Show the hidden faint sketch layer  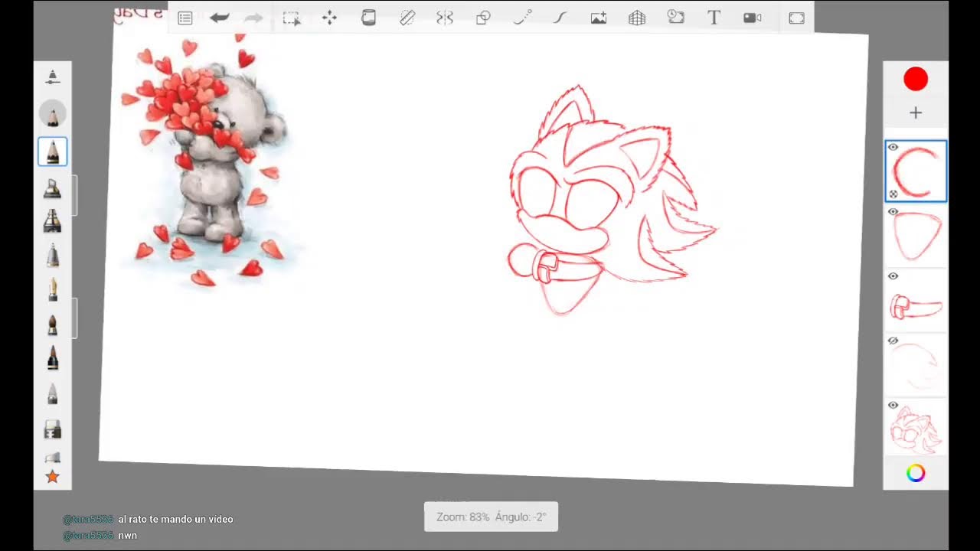tap(893, 341)
